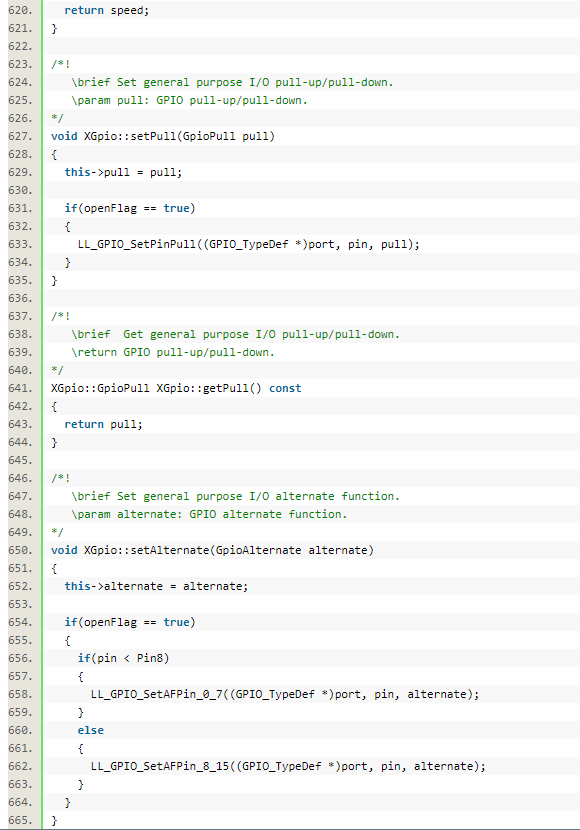The image size is (580, 830).
Task: Click comment '\return GPIO pull-up/pull-down.'
Action: coord(173,352)
